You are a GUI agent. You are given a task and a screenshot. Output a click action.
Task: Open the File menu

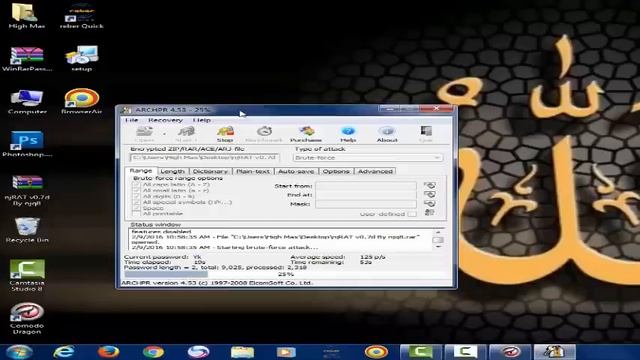click(131, 120)
